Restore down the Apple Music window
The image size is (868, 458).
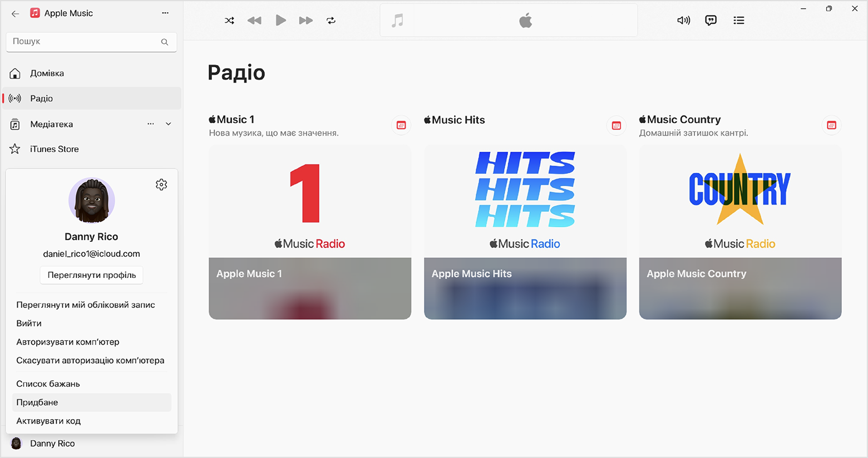[x=829, y=9]
